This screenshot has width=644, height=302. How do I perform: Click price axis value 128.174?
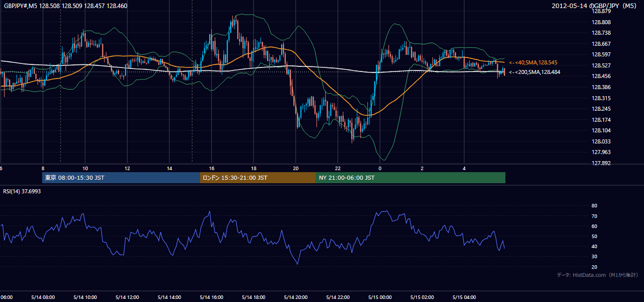tap(601, 120)
